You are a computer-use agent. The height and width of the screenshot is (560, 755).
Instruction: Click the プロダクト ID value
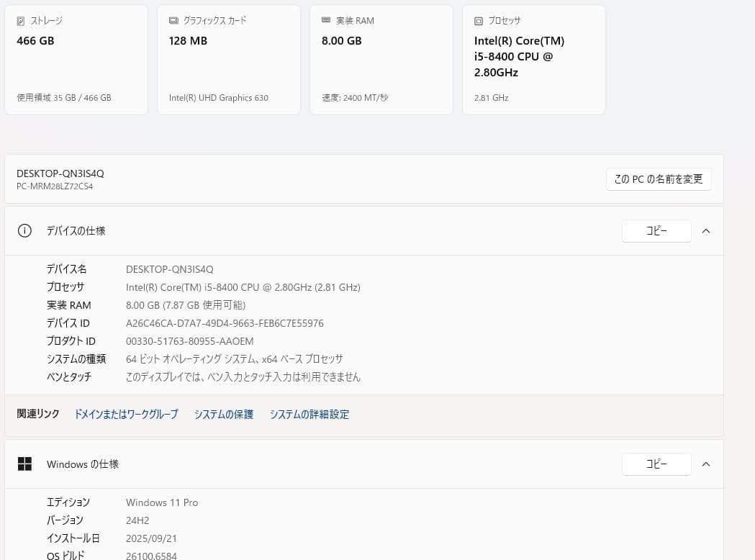point(189,340)
